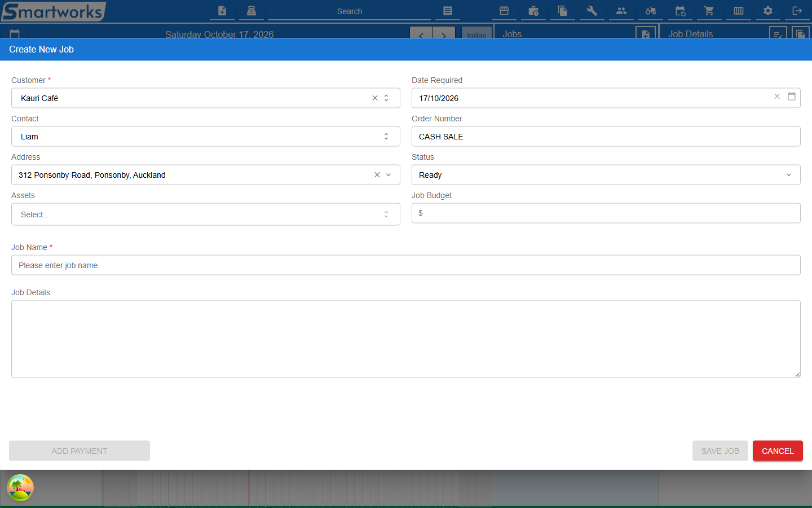Click the list icon right of Search
Screen dimensions: 812x508
click(448, 11)
